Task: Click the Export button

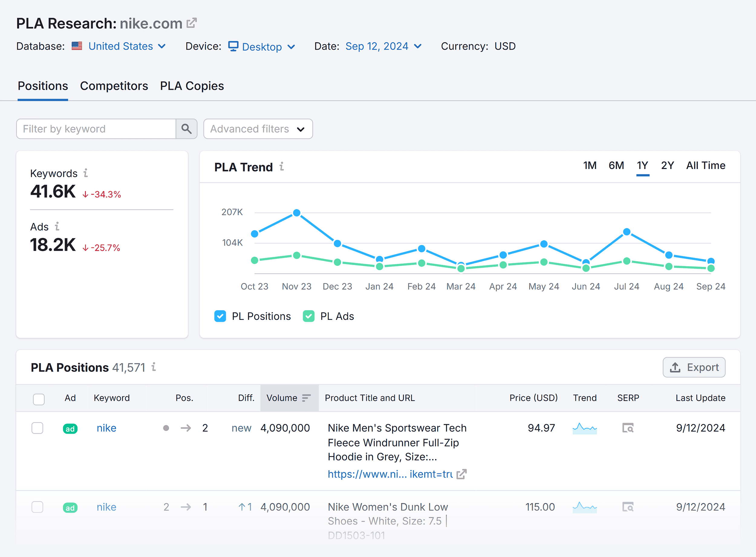Action: [694, 367]
